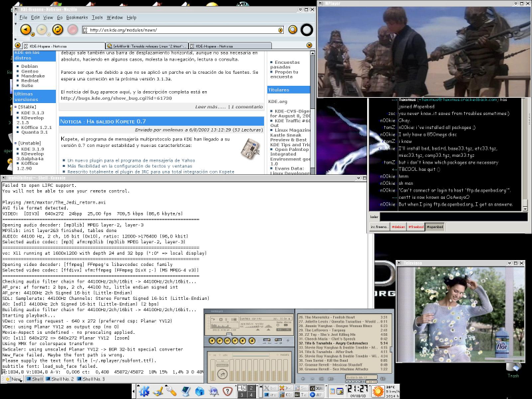This screenshot has width=532, height=399.
Task: Switch to the #debian IRC channel tab
Action: pos(398,227)
